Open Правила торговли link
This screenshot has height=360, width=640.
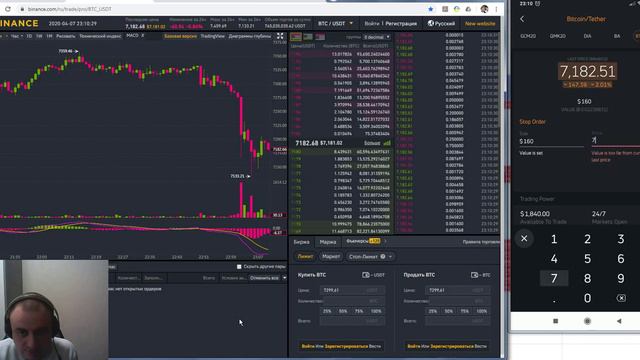click(x=481, y=242)
